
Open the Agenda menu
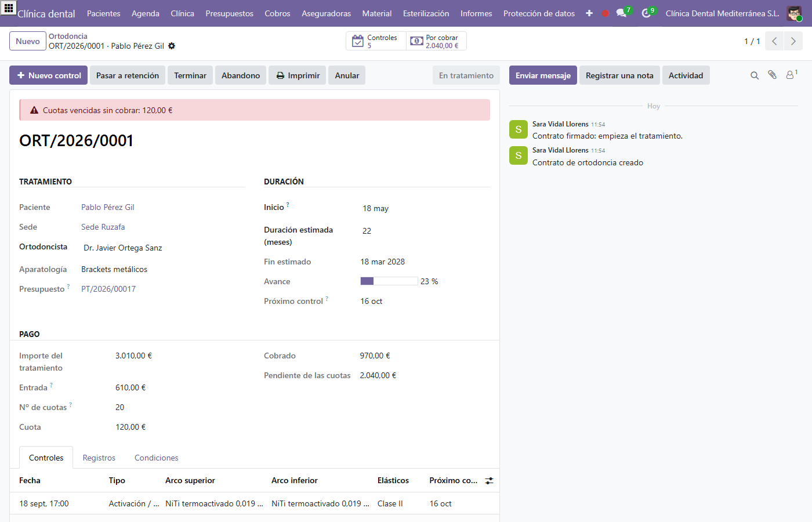tap(146, 13)
